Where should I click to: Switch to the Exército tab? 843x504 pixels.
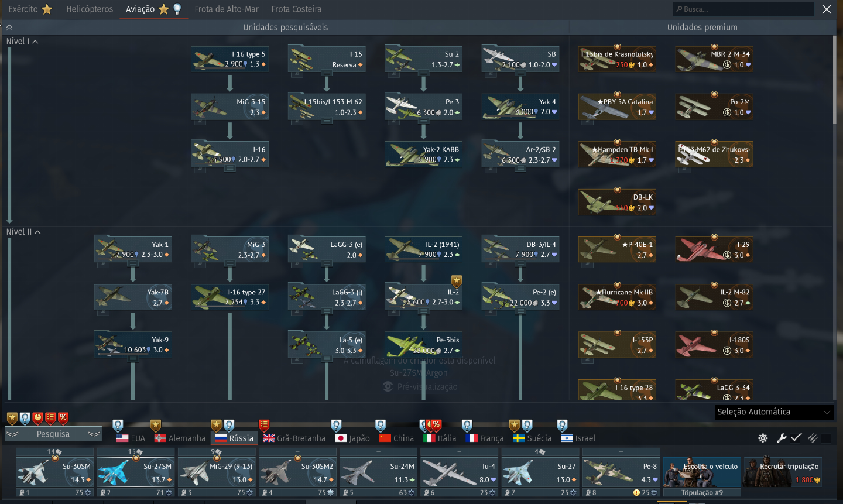pos(30,9)
